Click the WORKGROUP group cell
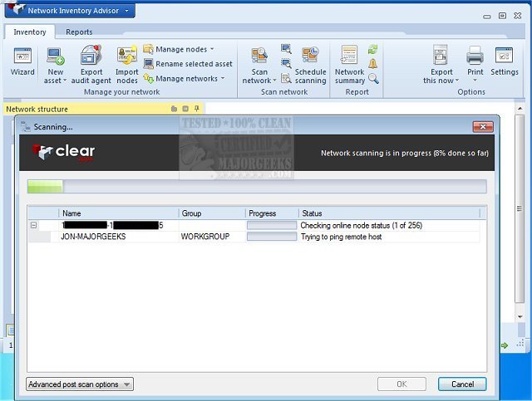The height and width of the screenshot is (401, 532). coord(205,237)
